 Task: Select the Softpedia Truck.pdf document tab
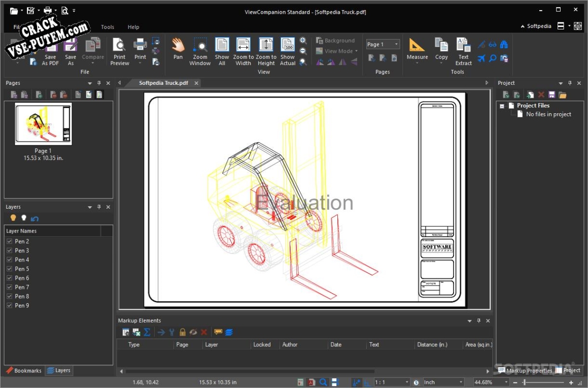pos(163,83)
